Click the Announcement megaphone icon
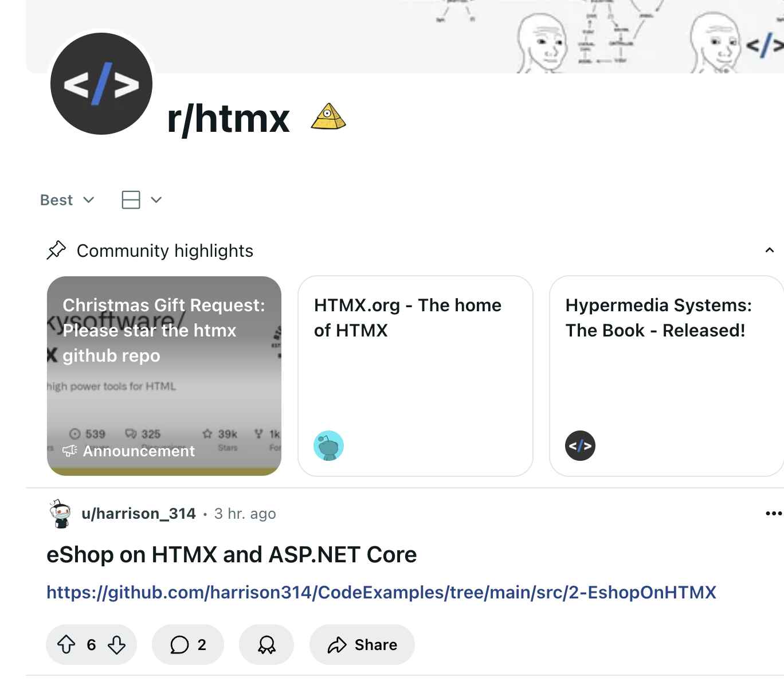Viewport: 784px width, 689px height. click(69, 451)
